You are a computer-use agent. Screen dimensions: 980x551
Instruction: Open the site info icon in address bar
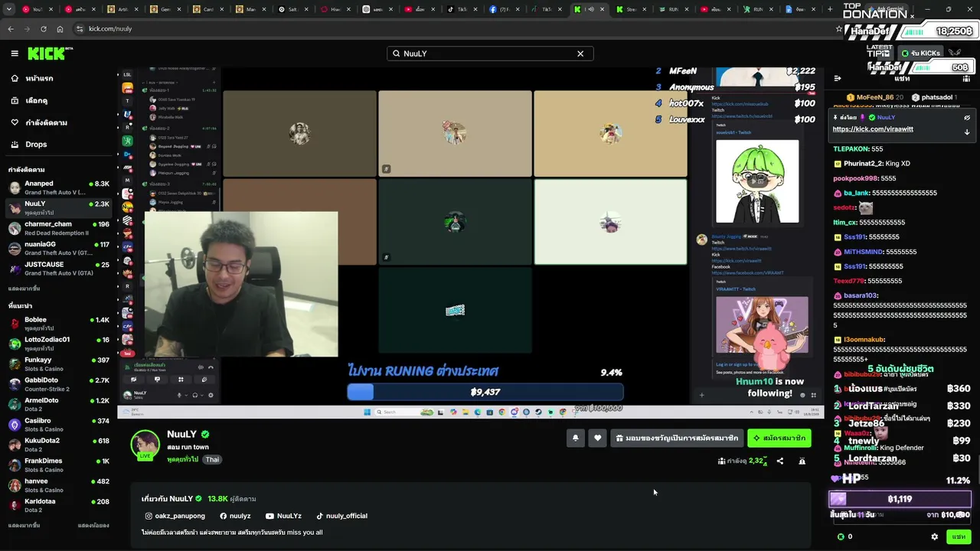[x=80, y=28]
